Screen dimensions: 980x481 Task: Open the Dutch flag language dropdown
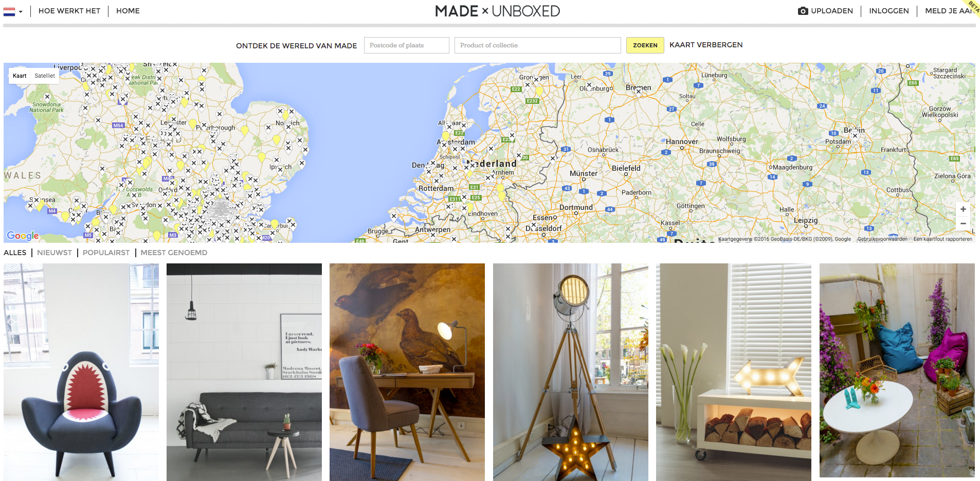13,11
